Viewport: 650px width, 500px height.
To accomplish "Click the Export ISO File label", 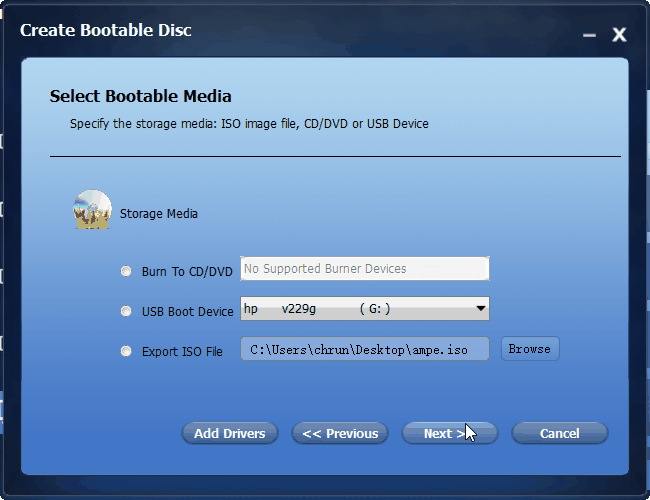I will [182, 352].
